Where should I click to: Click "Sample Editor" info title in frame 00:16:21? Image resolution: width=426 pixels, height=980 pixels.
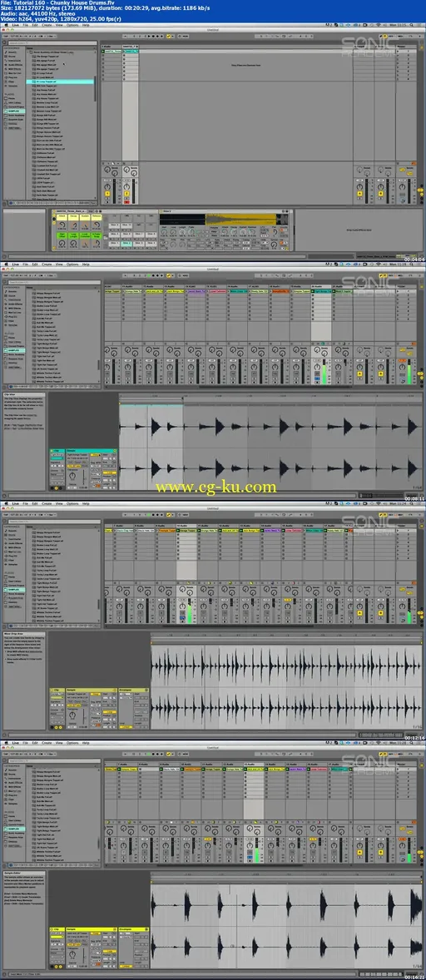tap(12, 873)
